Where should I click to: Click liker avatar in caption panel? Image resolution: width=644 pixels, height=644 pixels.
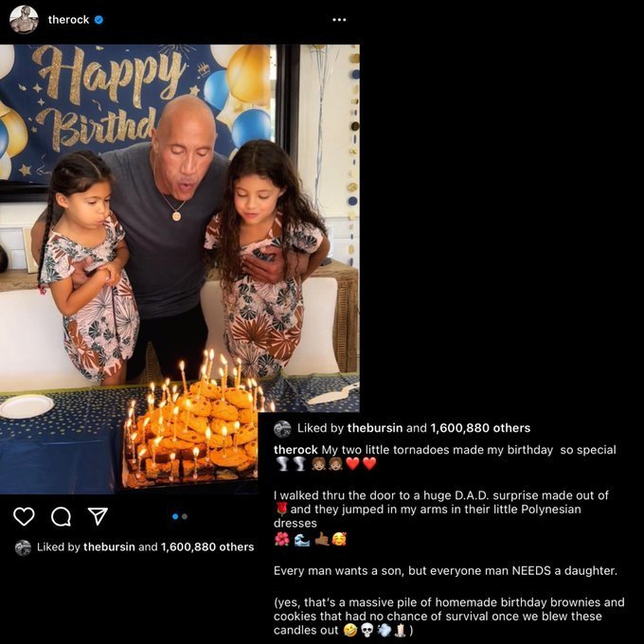pos(282,429)
